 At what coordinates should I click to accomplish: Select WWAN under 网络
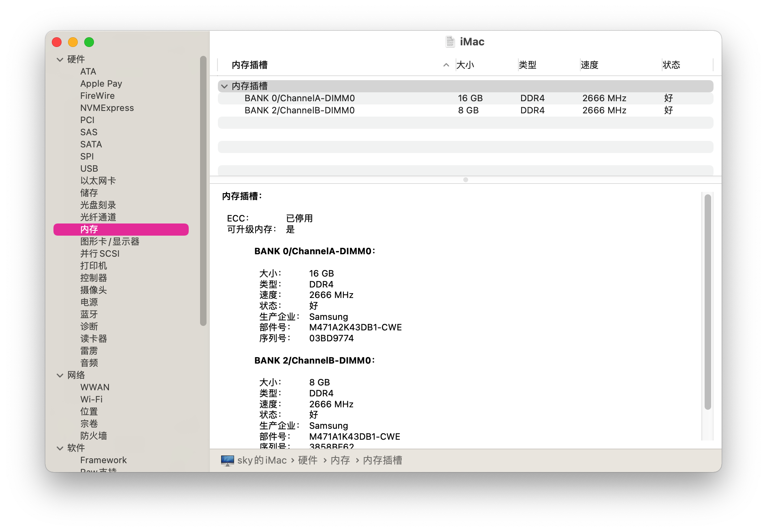click(95, 387)
